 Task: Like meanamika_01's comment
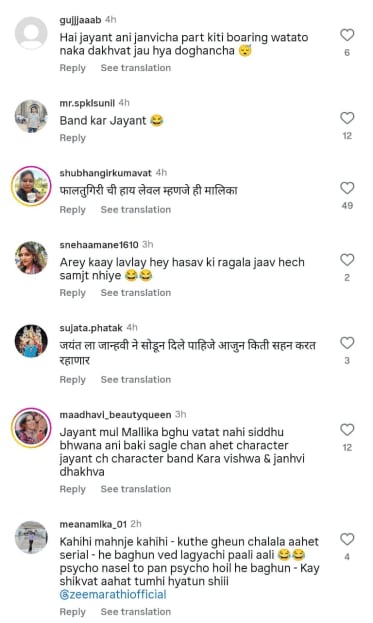[347, 539]
